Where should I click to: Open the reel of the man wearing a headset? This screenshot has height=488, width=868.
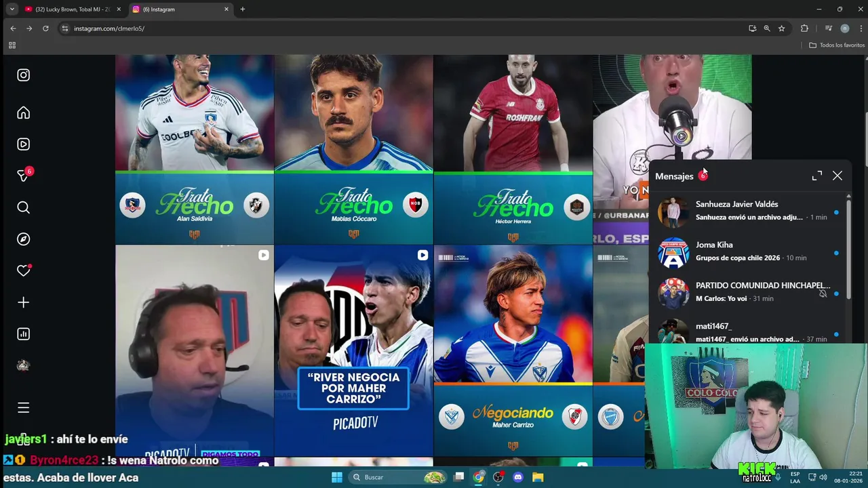click(x=195, y=350)
